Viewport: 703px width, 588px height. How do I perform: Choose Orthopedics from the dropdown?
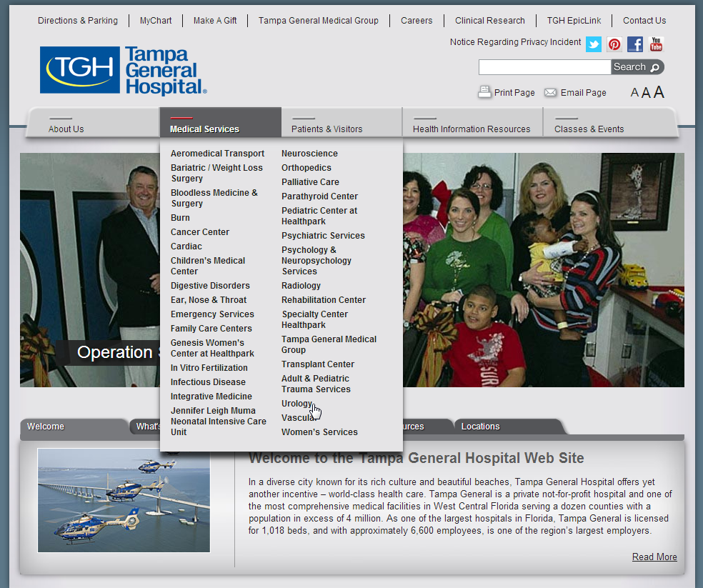(x=306, y=168)
